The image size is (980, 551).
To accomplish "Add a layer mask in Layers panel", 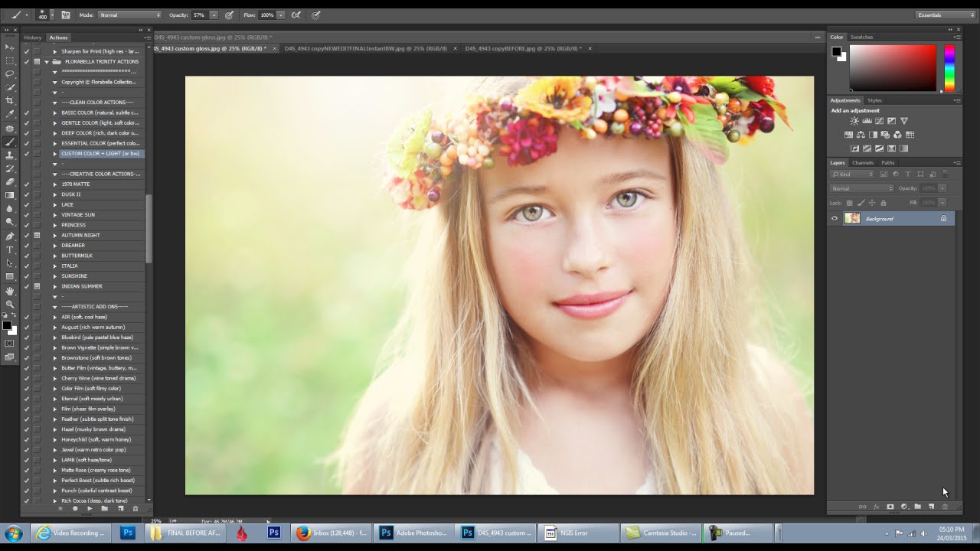I will pos(890,507).
